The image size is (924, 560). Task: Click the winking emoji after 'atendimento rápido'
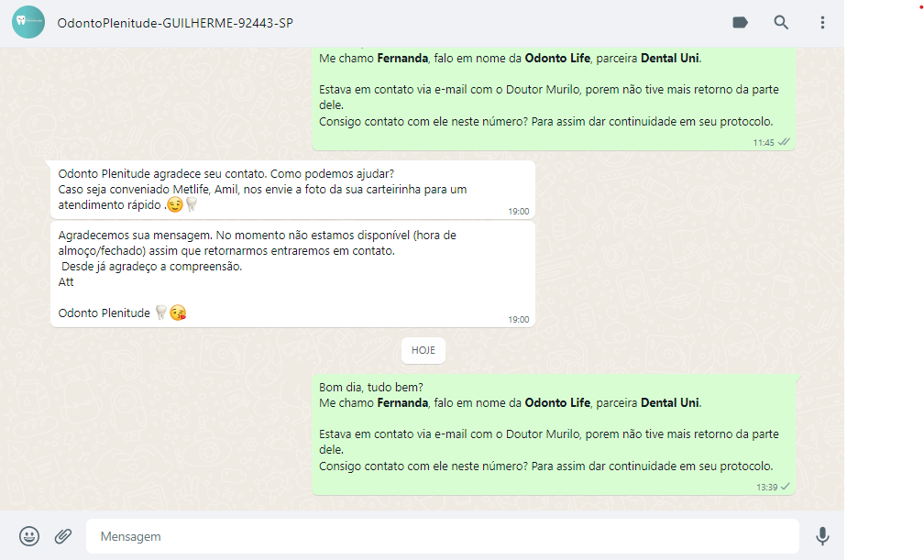(x=174, y=204)
